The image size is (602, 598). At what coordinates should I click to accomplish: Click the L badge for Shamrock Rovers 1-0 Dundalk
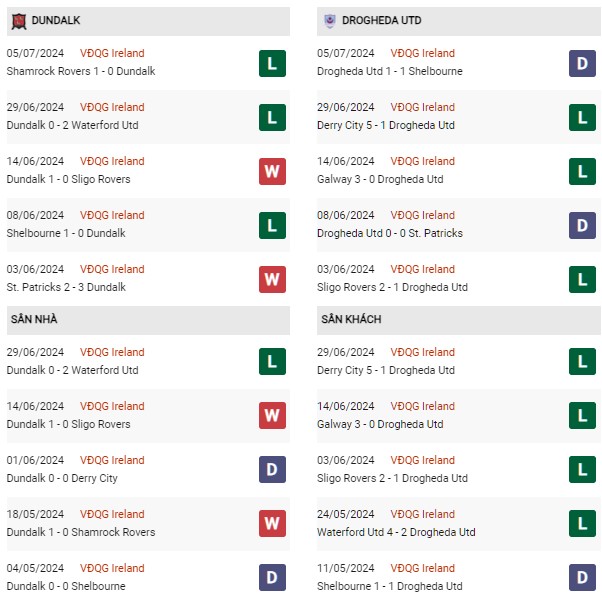[272, 63]
